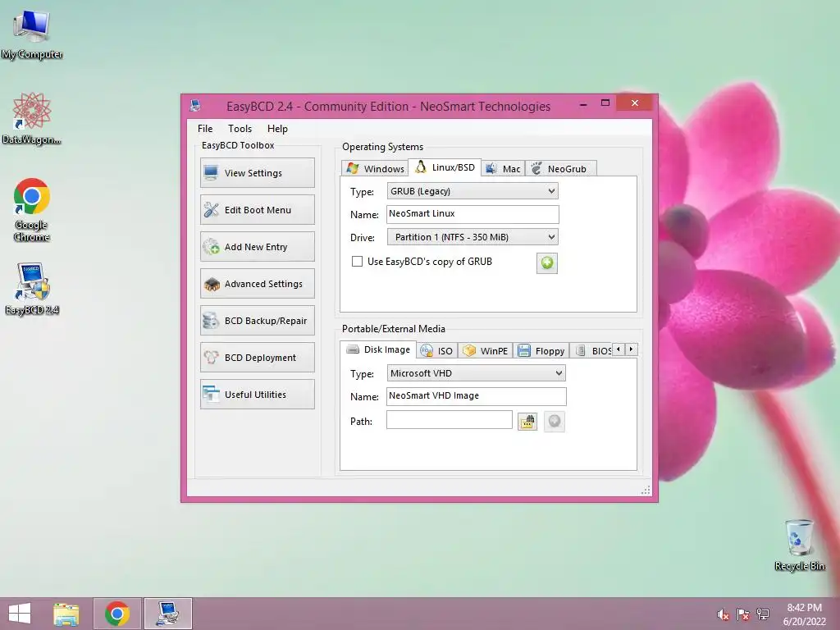Click the empty Path input field
Image resolution: width=840 pixels, height=630 pixels.
tap(449, 420)
